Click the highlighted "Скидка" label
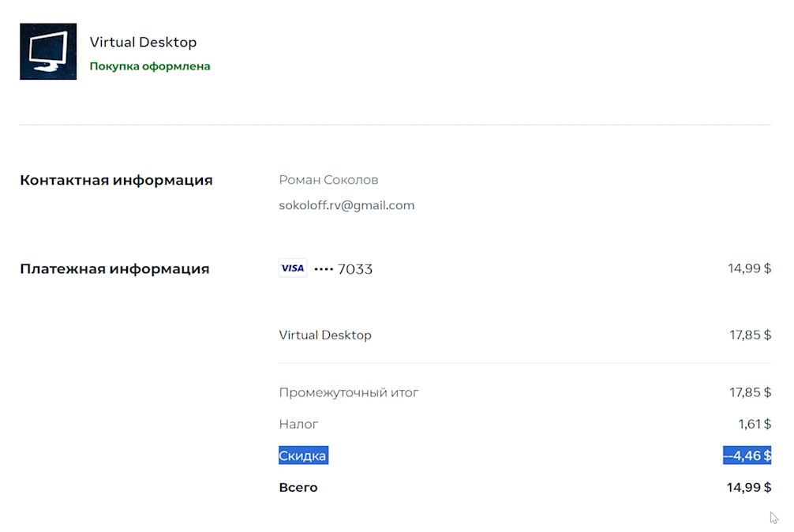This screenshot has width=794, height=532. pos(303,455)
